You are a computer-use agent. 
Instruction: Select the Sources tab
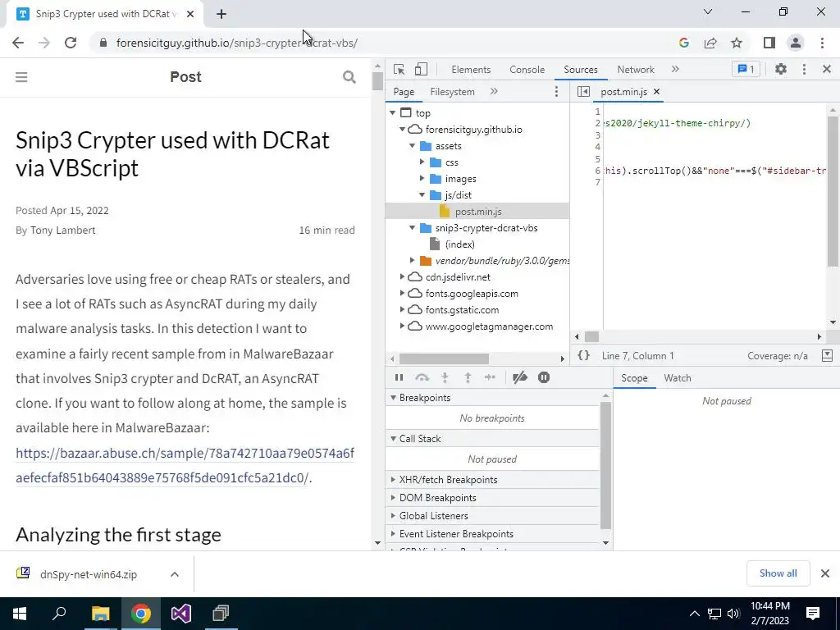[580, 70]
